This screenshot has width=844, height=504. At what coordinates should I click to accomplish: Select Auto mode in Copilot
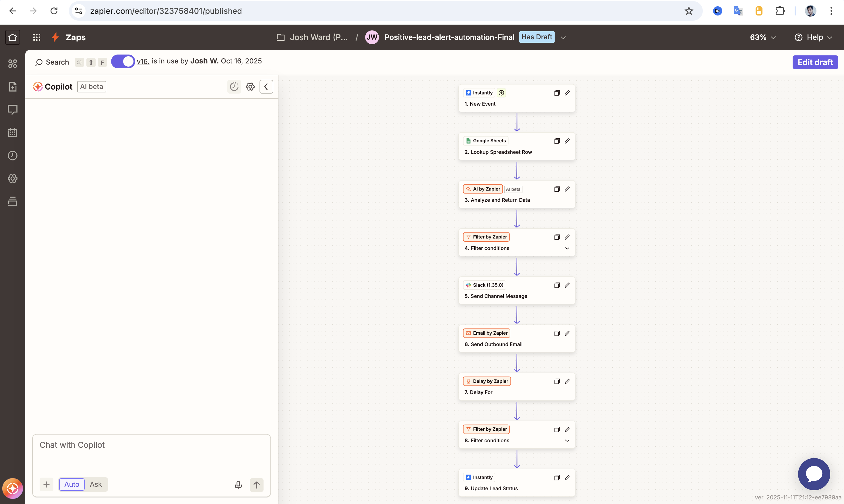pyautogui.click(x=72, y=484)
